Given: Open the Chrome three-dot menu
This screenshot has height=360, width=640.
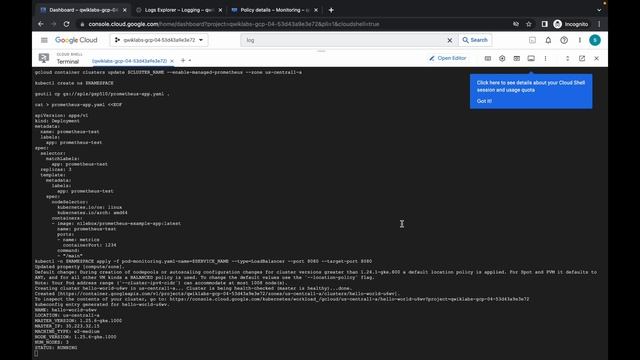Looking at the screenshot, I should pos(599,24).
